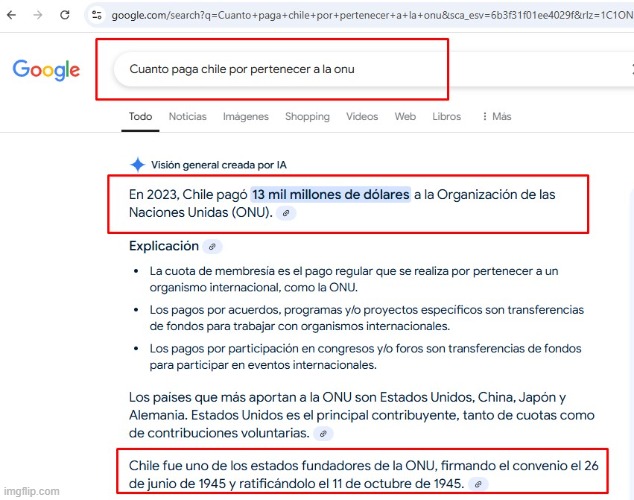Select the Web results tab
Image resolution: width=634 pixels, height=500 pixels.
405,116
